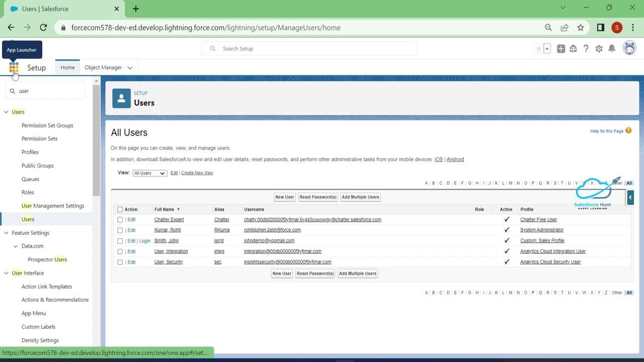Screen dimensions: 644x362
Task: Click the top New User button
Action: click(x=284, y=197)
